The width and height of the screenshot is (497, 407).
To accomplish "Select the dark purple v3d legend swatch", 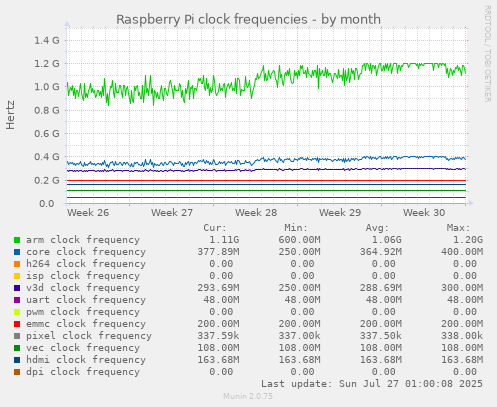I will pos(17,288).
